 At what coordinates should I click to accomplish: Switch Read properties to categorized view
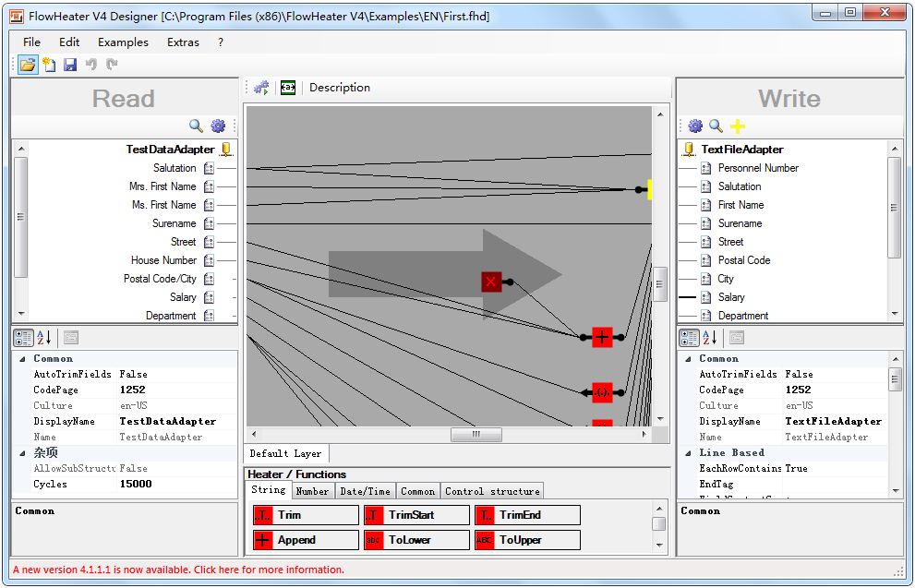pos(23,337)
